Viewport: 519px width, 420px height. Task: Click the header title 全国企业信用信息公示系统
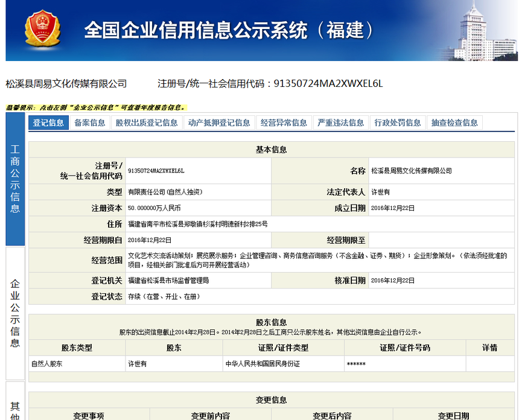(x=228, y=30)
